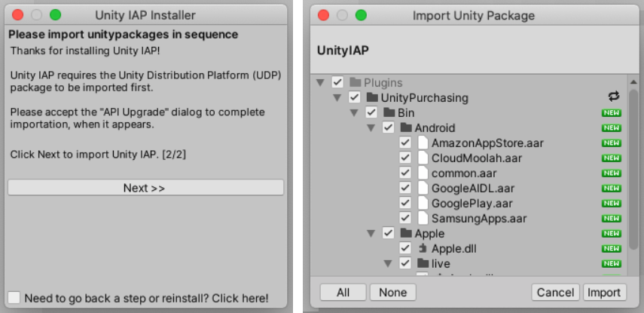The height and width of the screenshot is (313, 644).
Task: Click the UnityPurchasing folder icon
Action: [x=371, y=98]
